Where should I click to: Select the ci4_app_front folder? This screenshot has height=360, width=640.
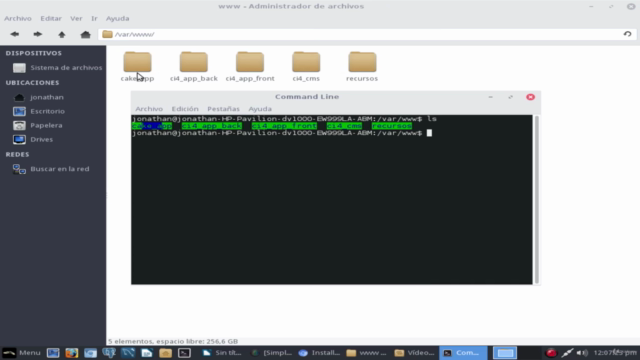click(x=250, y=67)
